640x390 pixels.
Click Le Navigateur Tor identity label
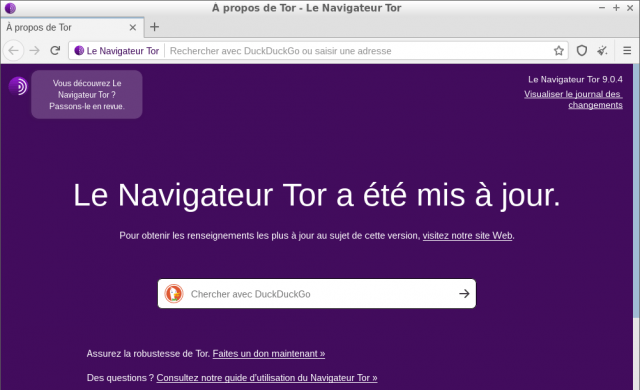(122, 51)
